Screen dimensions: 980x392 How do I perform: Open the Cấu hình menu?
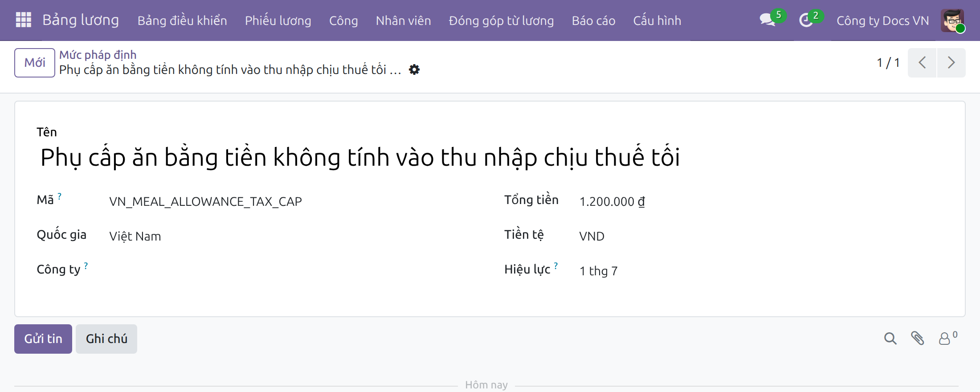click(657, 20)
